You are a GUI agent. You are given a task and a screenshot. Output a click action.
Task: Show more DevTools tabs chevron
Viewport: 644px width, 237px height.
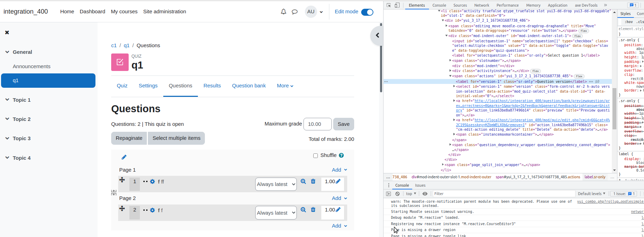pyautogui.click(x=606, y=5)
